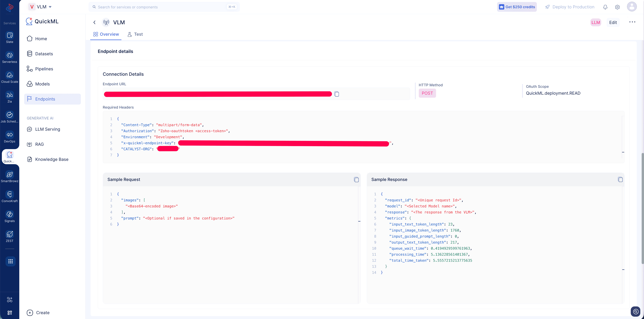Click the Catalyst logo at top left

pyautogui.click(x=10, y=8)
